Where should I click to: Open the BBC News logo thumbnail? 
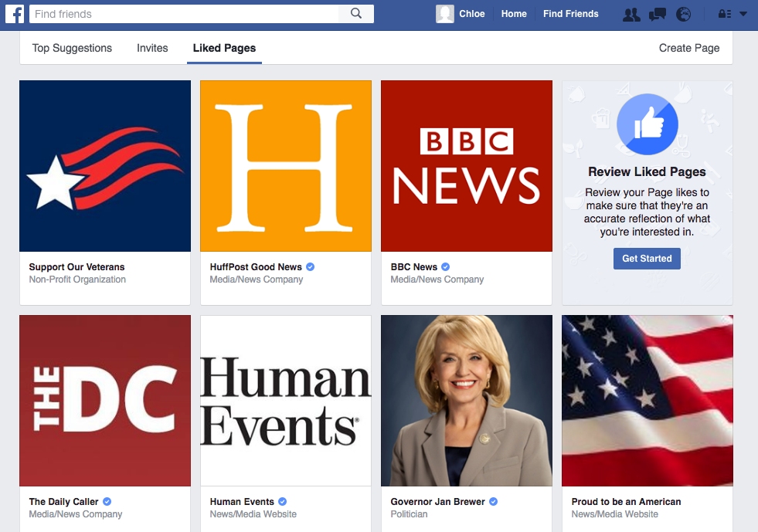coord(467,166)
